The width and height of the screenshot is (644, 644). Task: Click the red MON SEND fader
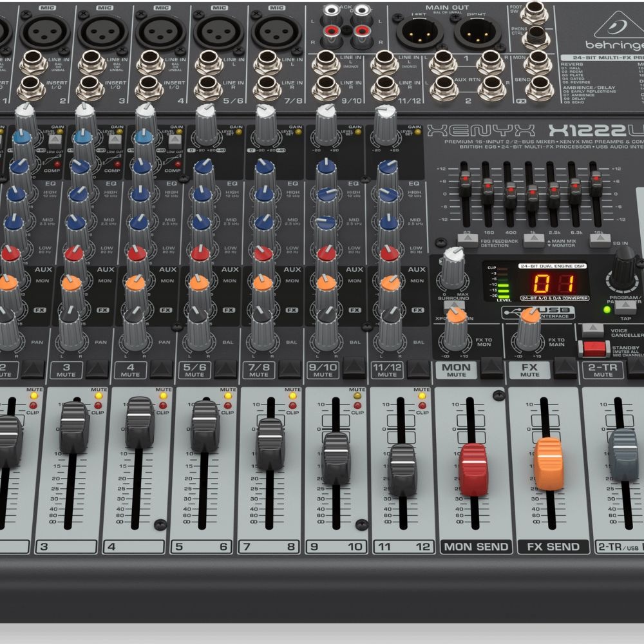click(474, 468)
